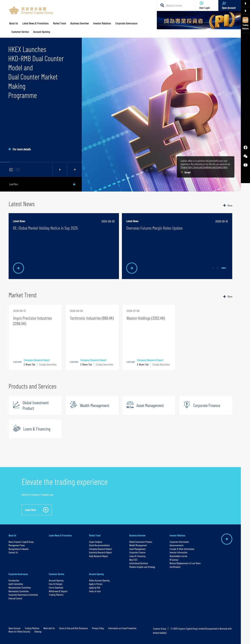250x644 pixels.
Task: Click the Corporate Finance lightbulb icon
Action: click(186, 404)
